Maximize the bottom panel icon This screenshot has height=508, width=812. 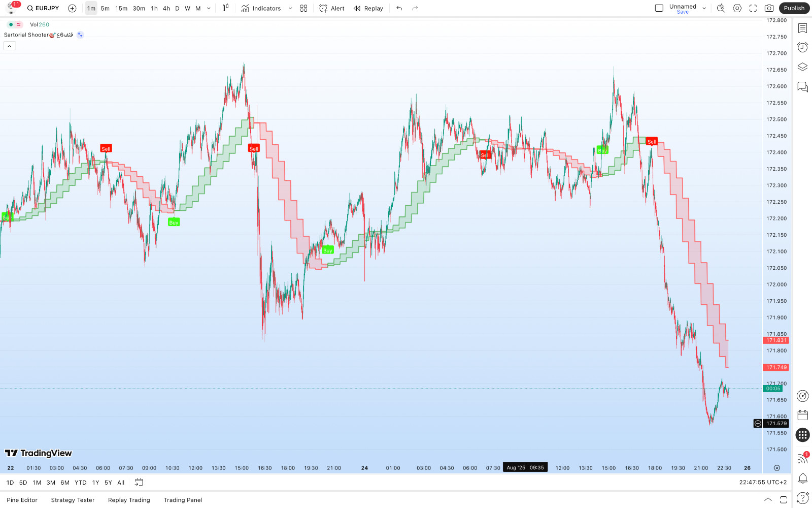click(x=784, y=499)
